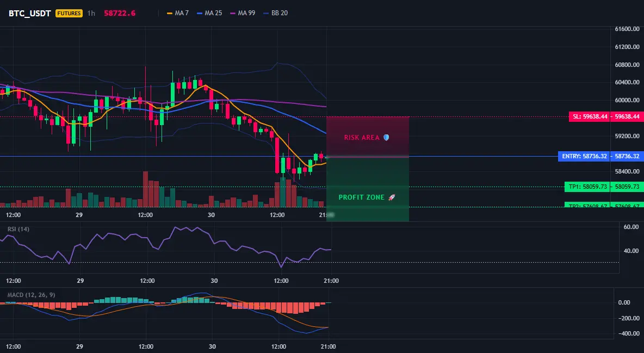Click the yellow FUTURES badge
The image size is (644, 353).
[x=69, y=13]
